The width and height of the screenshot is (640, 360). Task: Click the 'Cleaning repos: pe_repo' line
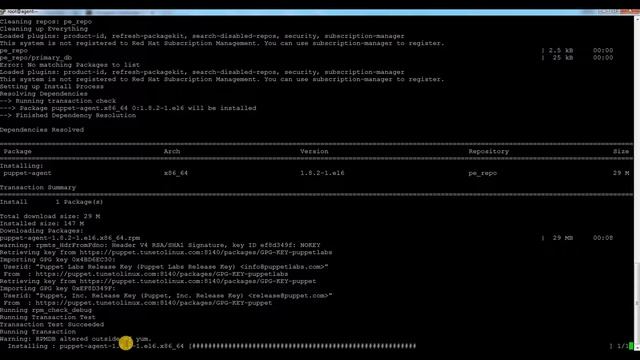tap(46, 22)
